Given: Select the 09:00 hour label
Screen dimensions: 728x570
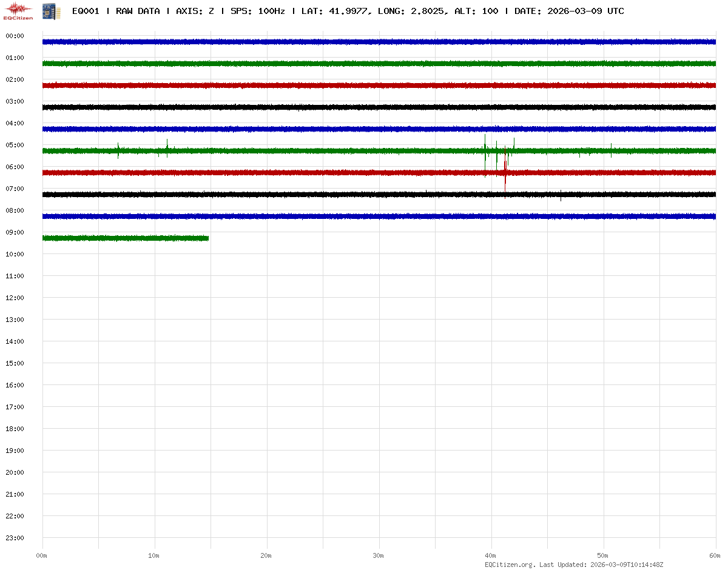Looking at the screenshot, I should [15, 232].
